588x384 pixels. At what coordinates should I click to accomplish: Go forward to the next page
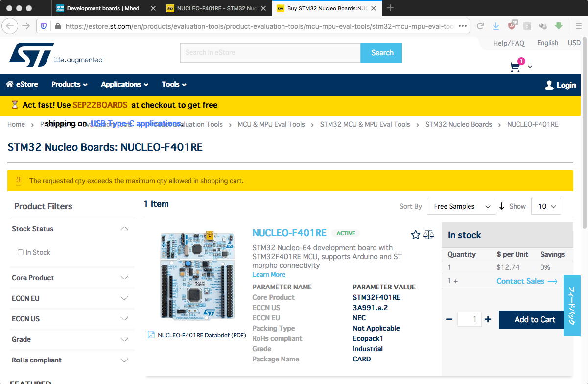point(26,26)
